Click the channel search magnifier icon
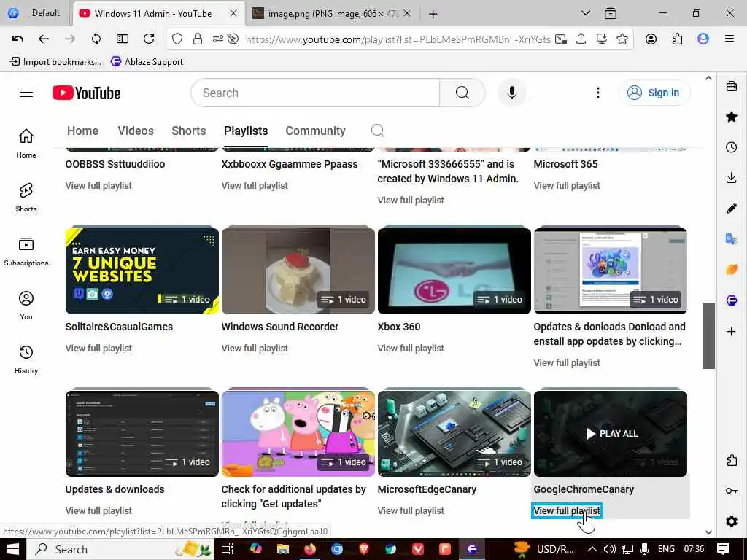This screenshot has height=560, width=747. (x=377, y=131)
